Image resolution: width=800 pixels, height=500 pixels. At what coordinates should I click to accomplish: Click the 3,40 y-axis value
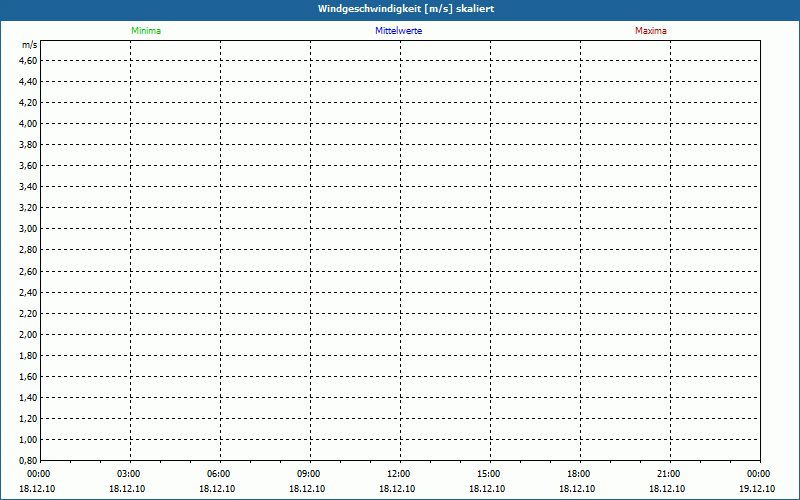click(28, 187)
